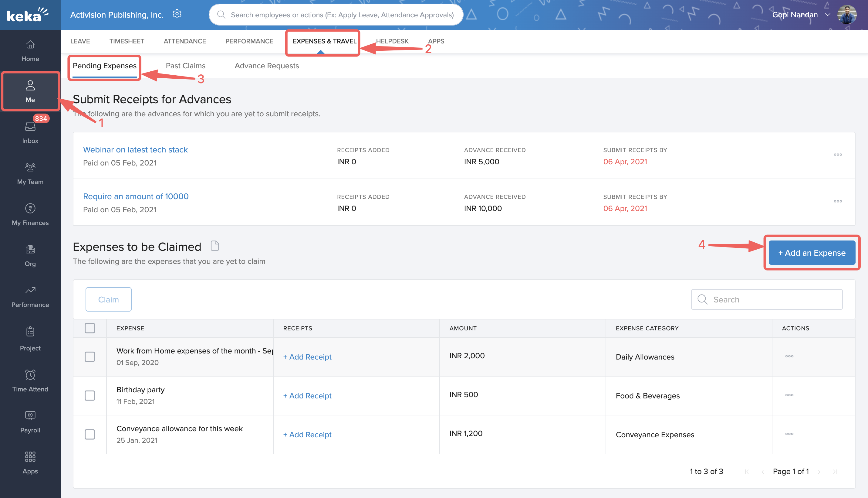Expand Gopi Nandan user dropdown arrow
Image resolution: width=868 pixels, height=498 pixels.
point(827,15)
